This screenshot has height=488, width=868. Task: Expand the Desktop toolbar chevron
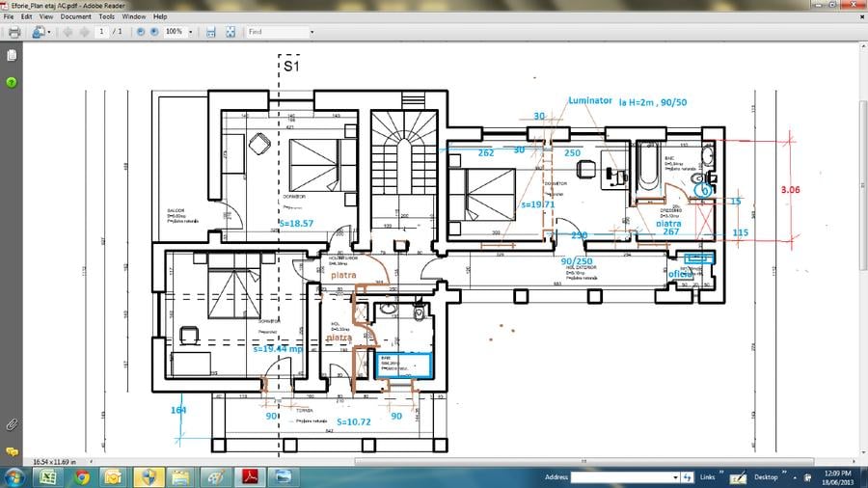[784, 474]
